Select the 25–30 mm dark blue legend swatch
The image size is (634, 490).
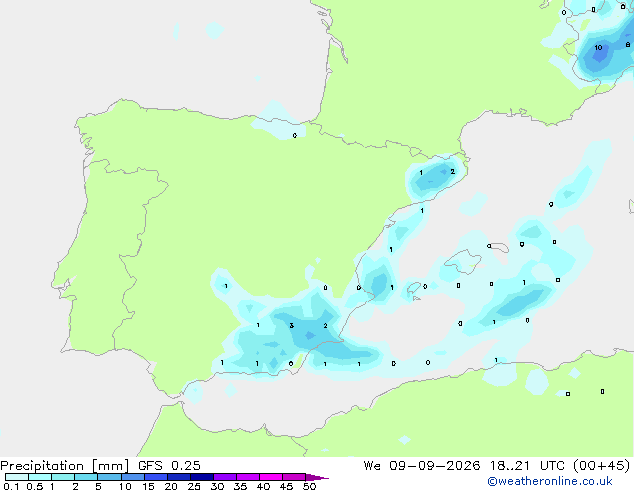pos(202,477)
